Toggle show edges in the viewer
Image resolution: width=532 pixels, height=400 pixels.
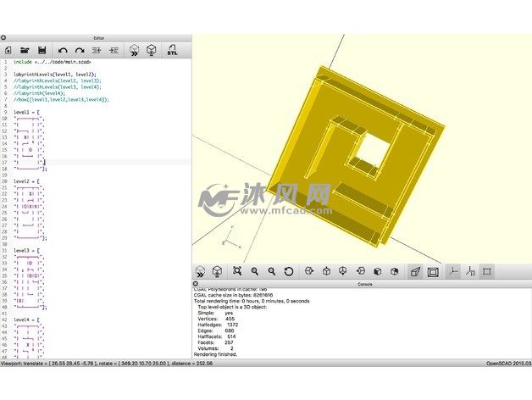point(487,271)
